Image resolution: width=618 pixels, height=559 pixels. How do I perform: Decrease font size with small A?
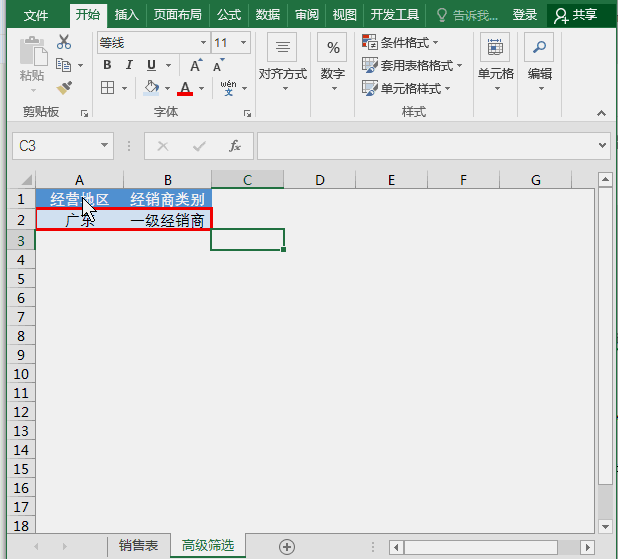(218, 65)
